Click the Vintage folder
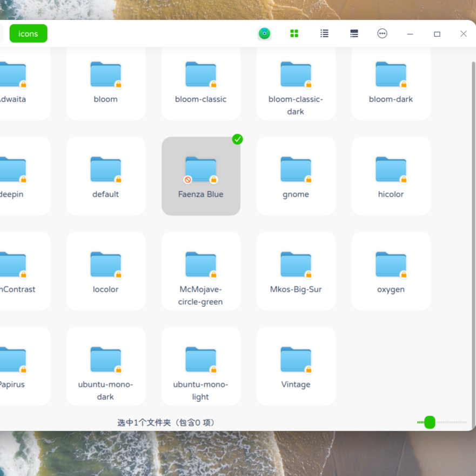This screenshot has width=476, height=476. (x=296, y=360)
